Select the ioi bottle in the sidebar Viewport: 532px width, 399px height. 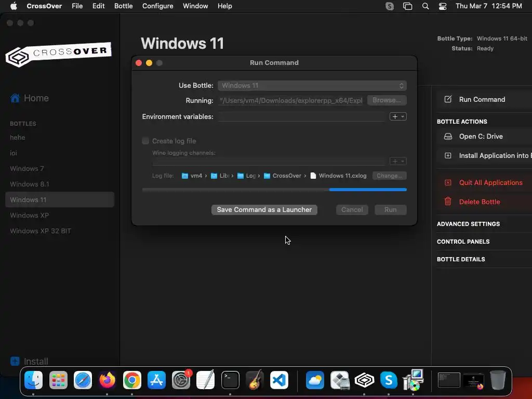tap(14, 153)
